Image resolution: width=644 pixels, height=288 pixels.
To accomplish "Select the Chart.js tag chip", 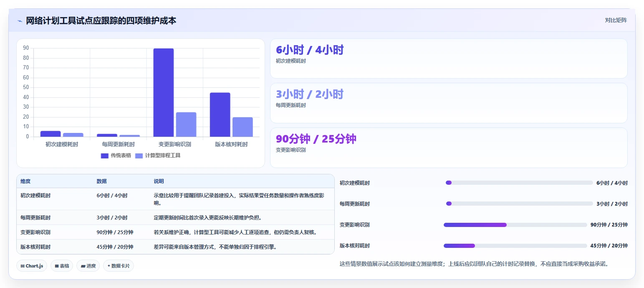I will point(32,266).
